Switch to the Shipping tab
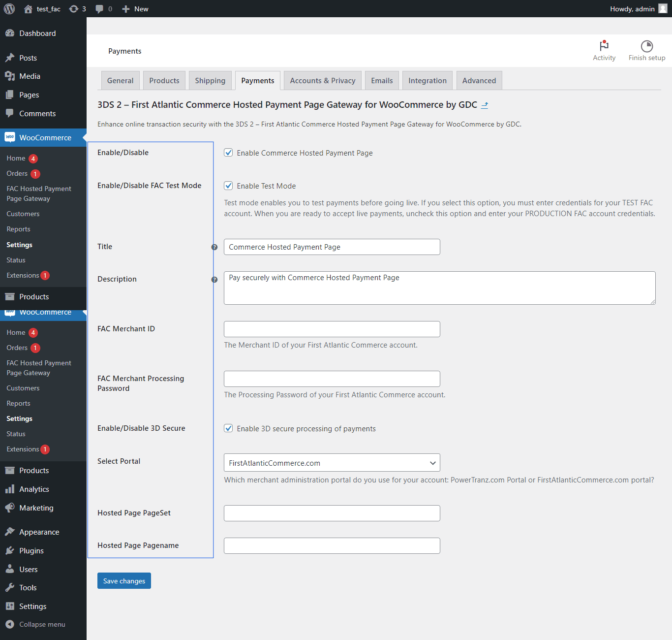Viewport: 672px width, 640px height. click(210, 80)
